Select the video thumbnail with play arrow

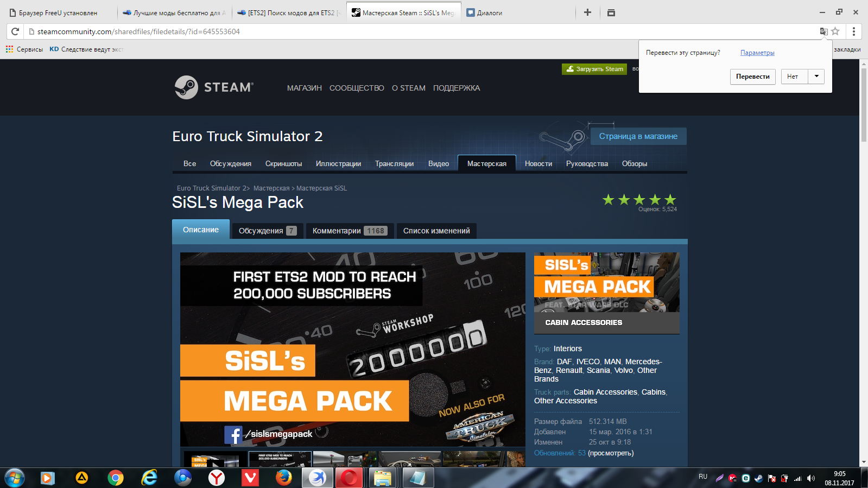click(215, 459)
